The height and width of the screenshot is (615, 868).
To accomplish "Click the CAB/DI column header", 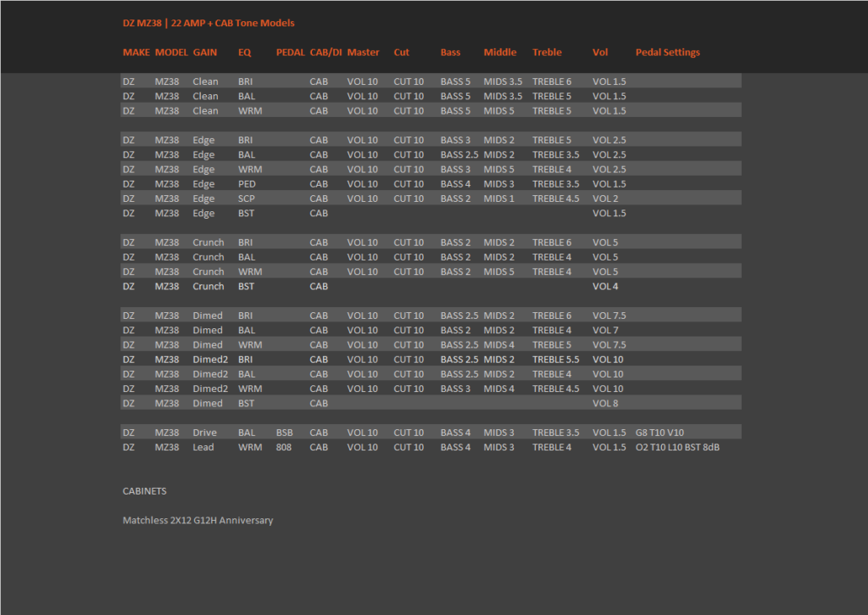I will pos(325,52).
